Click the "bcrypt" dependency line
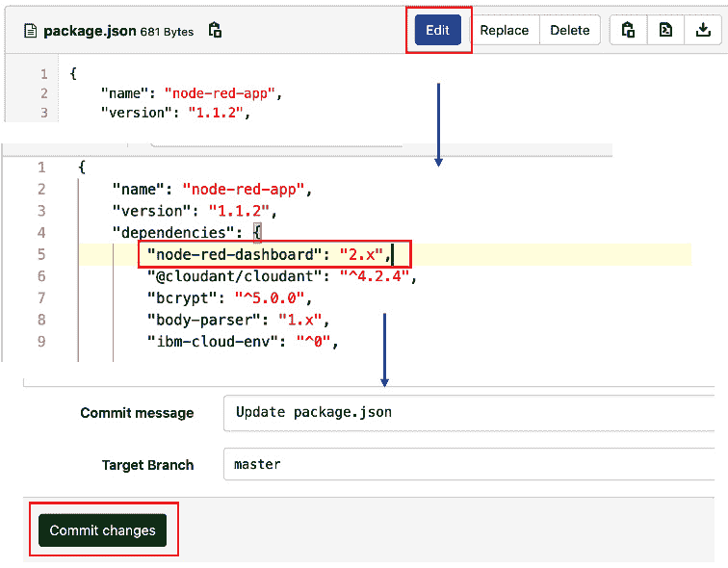The width and height of the screenshot is (728, 568). 229,297
